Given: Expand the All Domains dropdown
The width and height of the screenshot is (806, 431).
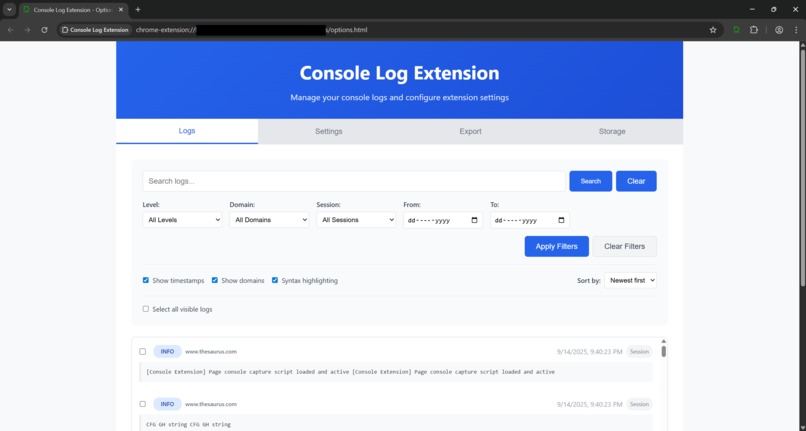Looking at the screenshot, I should [269, 220].
